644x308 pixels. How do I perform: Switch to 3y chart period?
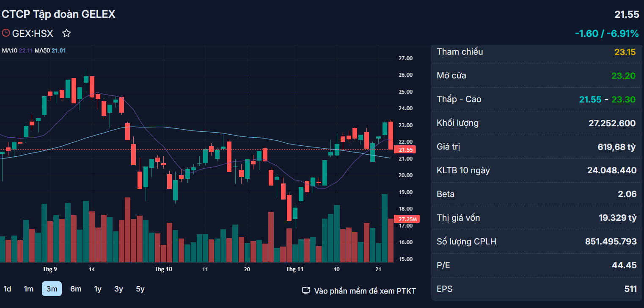tap(119, 289)
